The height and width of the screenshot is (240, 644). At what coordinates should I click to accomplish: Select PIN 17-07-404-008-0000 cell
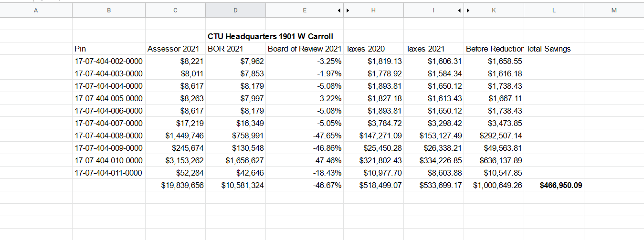click(x=109, y=136)
